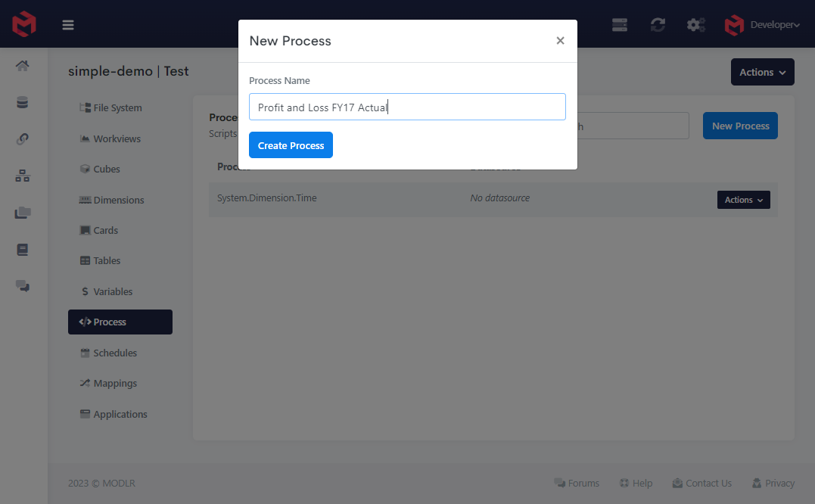Open the settings gears icon in header
Screen dimensions: 815x504
pyautogui.click(x=695, y=25)
